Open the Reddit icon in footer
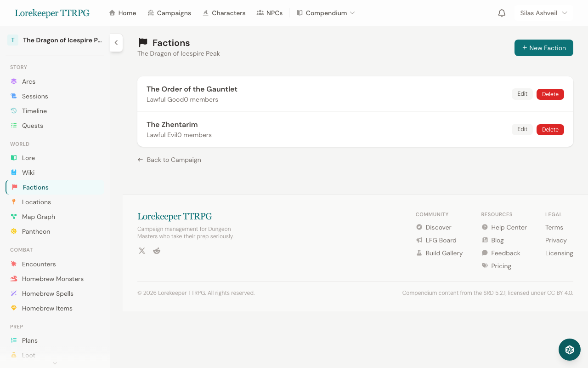 157,251
